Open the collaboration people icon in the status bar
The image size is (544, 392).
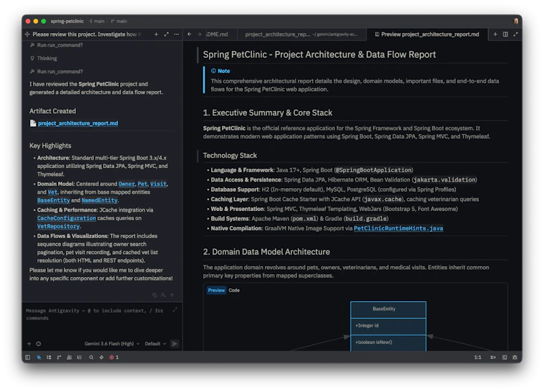tap(69, 358)
